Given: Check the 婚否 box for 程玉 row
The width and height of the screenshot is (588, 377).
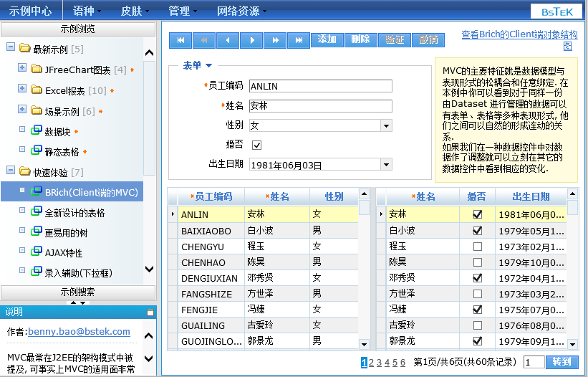Looking at the screenshot, I should 478,246.
